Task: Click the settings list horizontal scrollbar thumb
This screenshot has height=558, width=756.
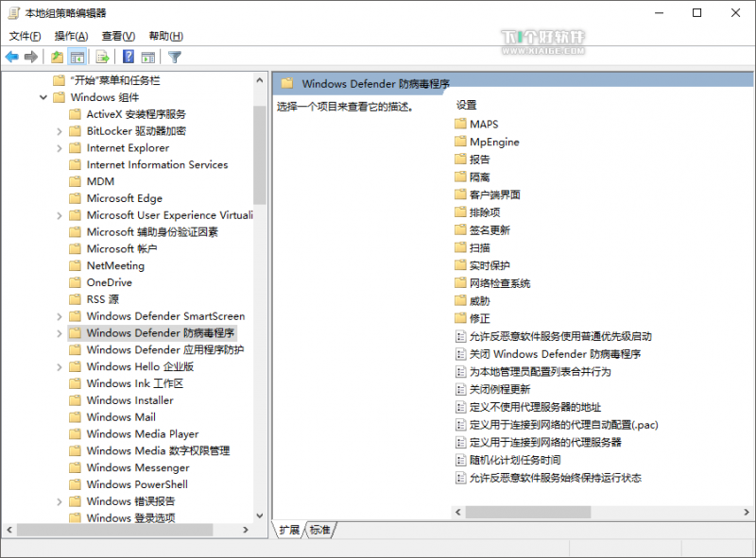Action: pyautogui.click(x=528, y=513)
